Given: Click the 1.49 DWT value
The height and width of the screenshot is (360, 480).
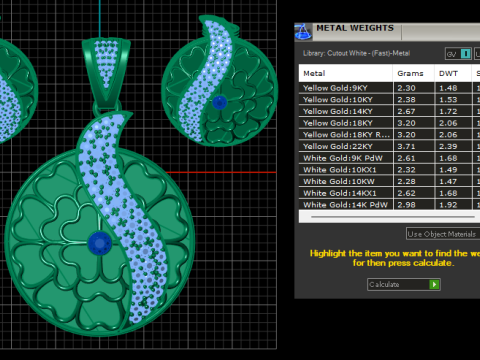Looking at the screenshot, I should pos(448,170).
